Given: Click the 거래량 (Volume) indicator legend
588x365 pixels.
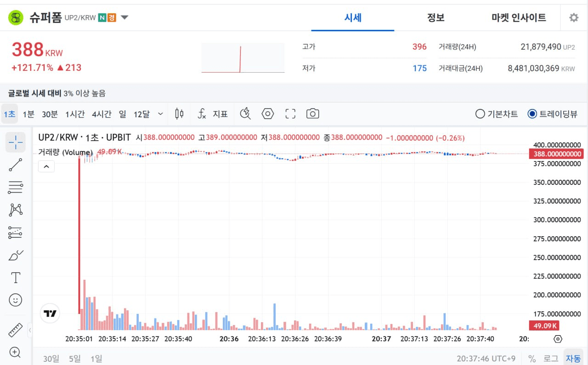Looking at the screenshot, I should pyautogui.click(x=65, y=152).
